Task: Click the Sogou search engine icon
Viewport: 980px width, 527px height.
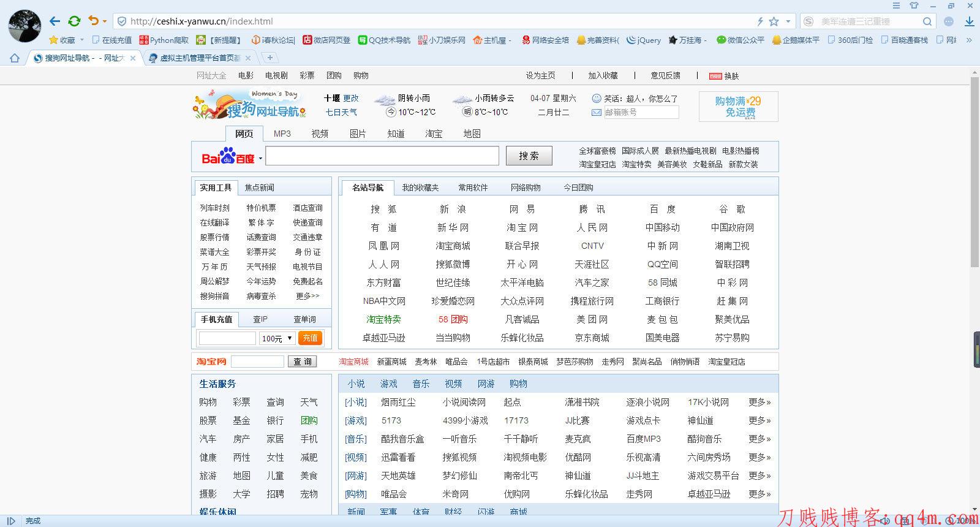Action: click(x=809, y=21)
